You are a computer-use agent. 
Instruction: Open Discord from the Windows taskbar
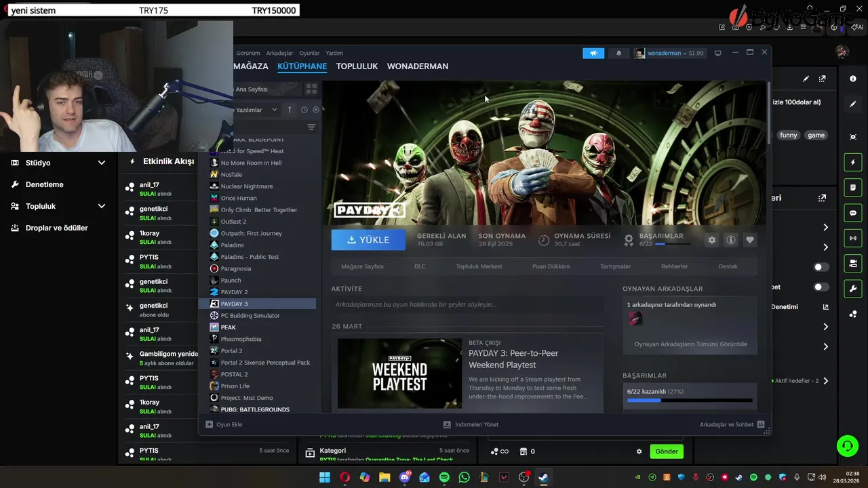click(405, 477)
